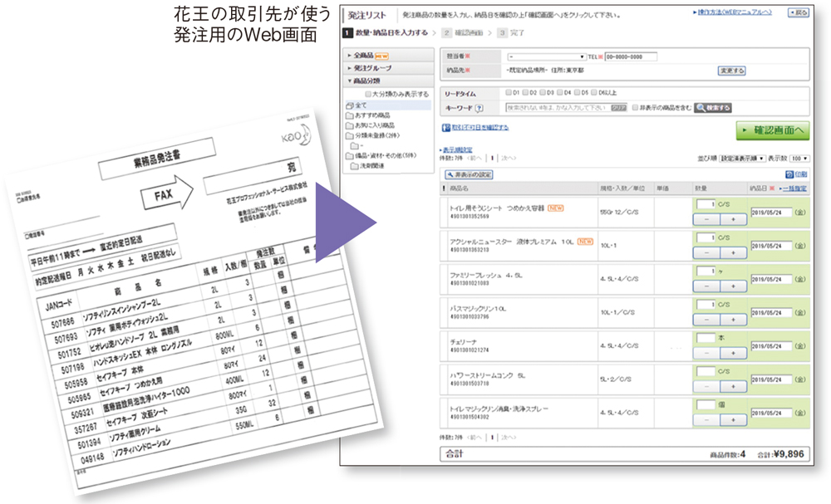Open the 操作方法 WEBマニュアル link
The height and width of the screenshot is (504, 831).
click(734, 13)
